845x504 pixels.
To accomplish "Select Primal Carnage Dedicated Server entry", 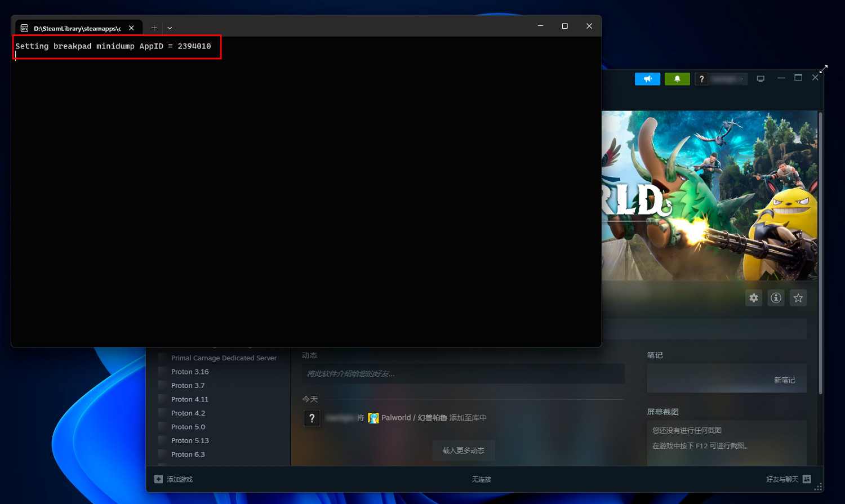I will click(224, 358).
